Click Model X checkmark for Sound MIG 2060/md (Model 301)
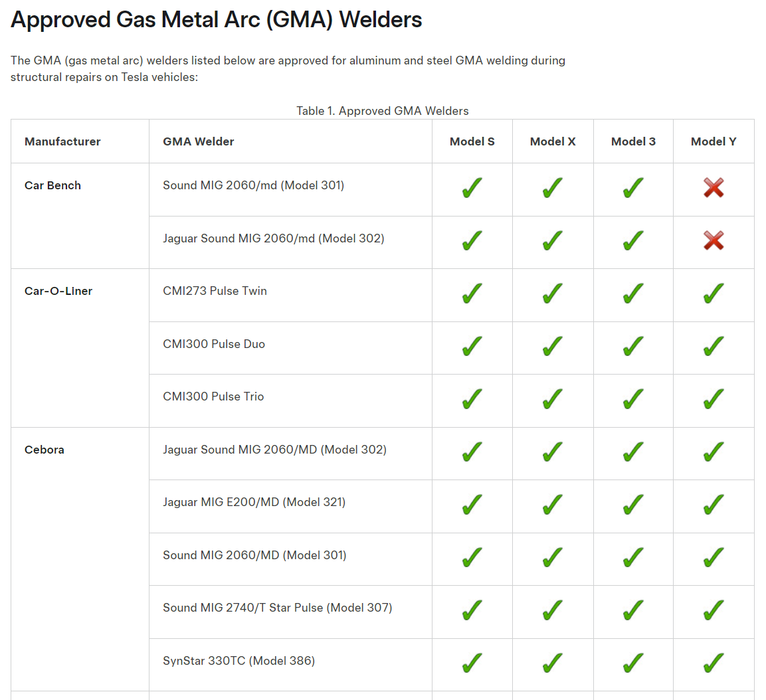The height and width of the screenshot is (700, 766). click(553, 187)
